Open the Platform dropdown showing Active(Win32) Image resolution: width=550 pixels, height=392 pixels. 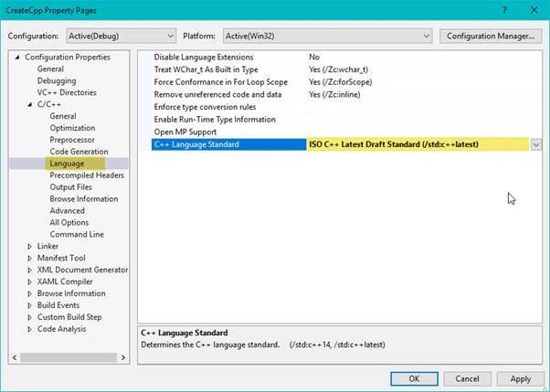pos(327,36)
